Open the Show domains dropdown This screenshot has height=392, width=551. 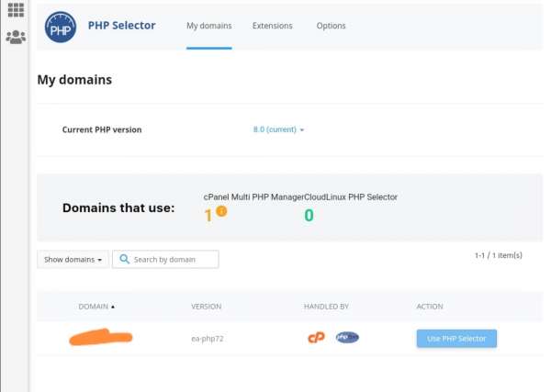[x=73, y=260]
